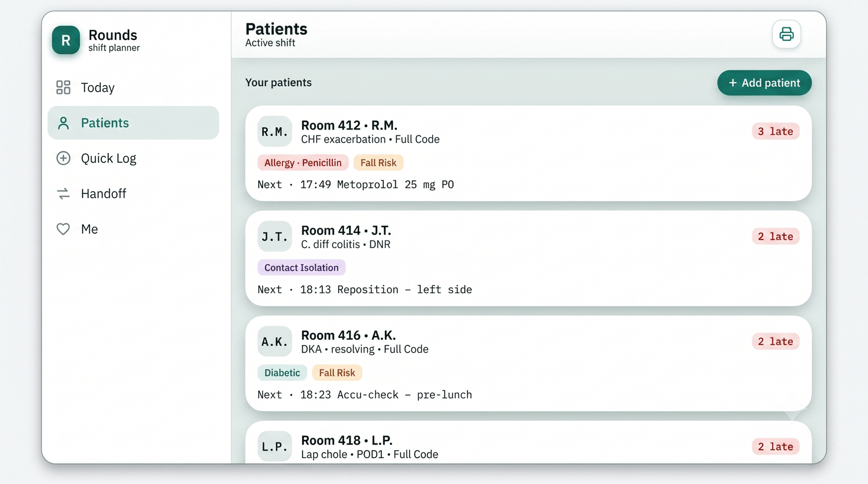Screen dimensions: 868x484
Task: Click the Rounds app logo
Action: click(66, 40)
